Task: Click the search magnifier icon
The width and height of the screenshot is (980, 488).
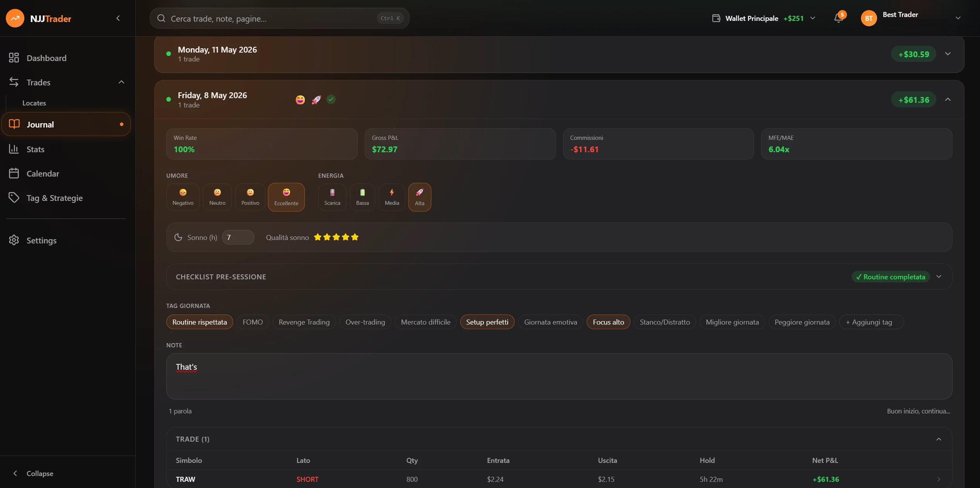Action: 161,18
